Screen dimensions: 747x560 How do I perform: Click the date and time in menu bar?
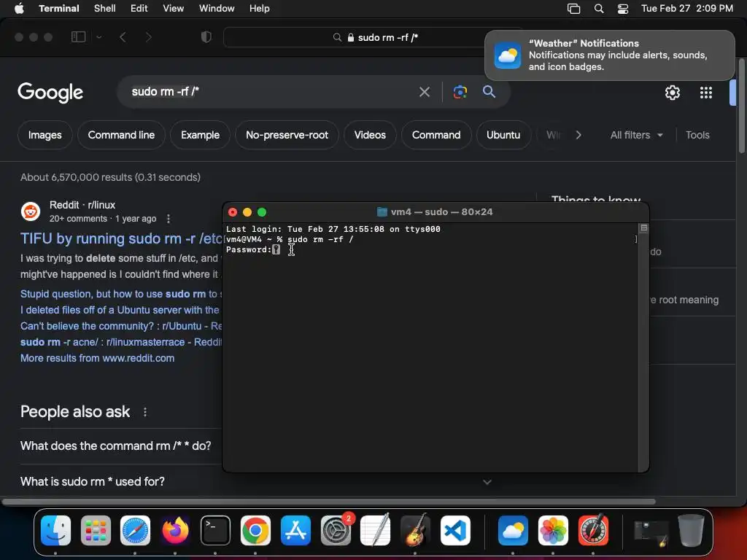point(687,8)
